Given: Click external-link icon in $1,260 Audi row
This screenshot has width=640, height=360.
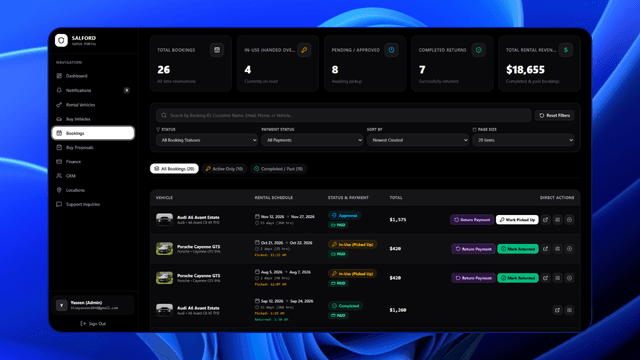Looking at the screenshot, I should pyautogui.click(x=558, y=310).
